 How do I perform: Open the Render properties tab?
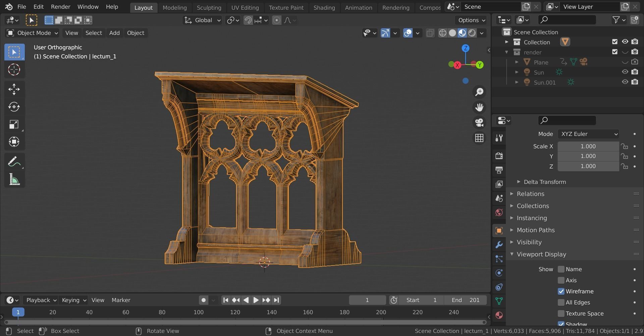(499, 156)
